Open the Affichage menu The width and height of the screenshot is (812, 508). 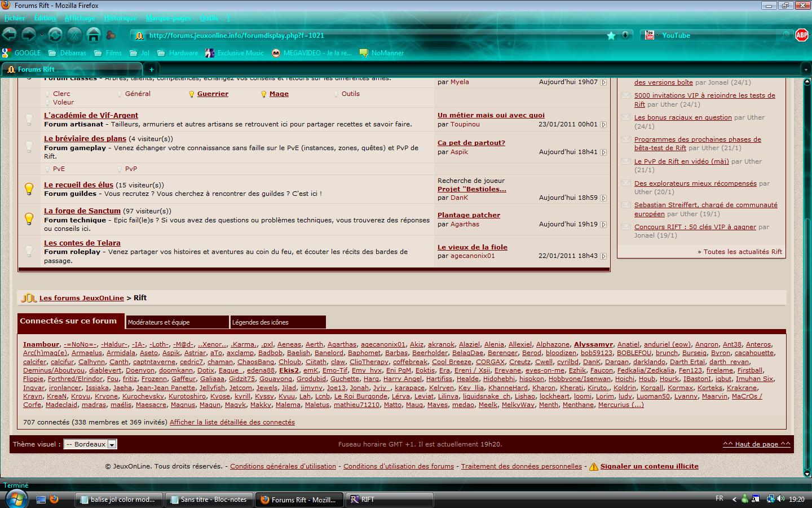[x=80, y=18]
